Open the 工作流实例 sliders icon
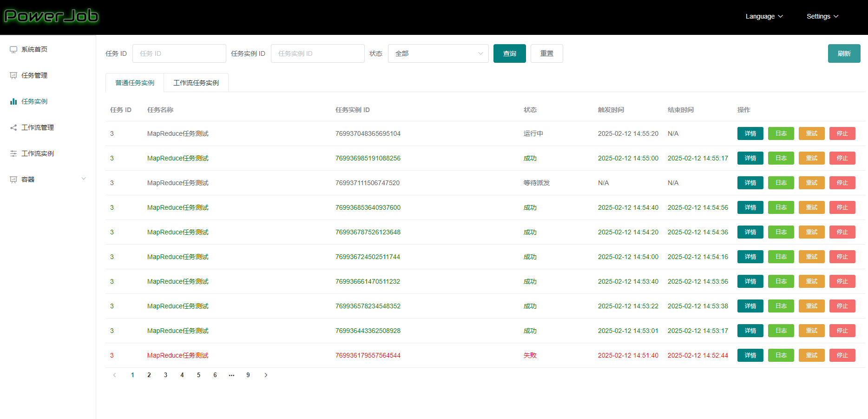 (13, 153)
